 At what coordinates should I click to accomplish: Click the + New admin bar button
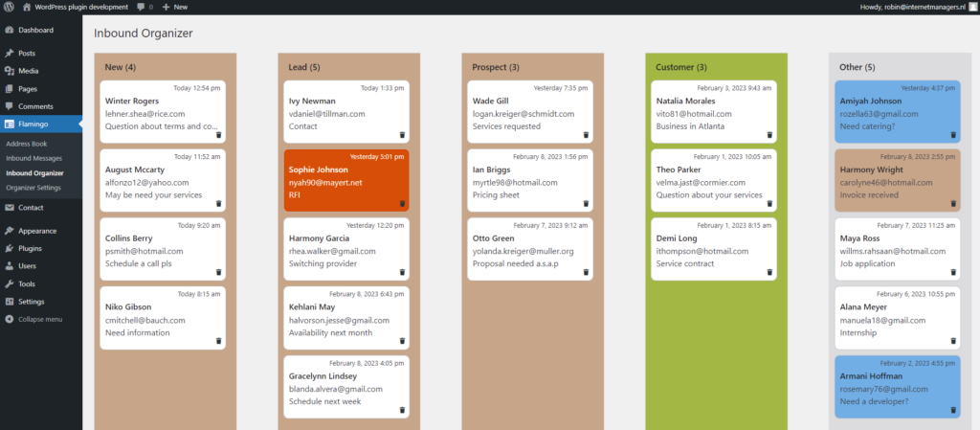coord(174,7)
